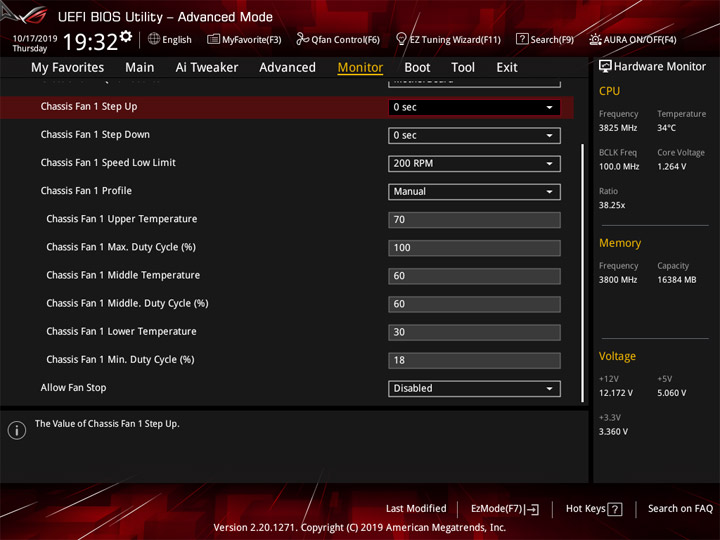
Task: Click the CPU frequency value 3825 MHz
Action: pos(618,128)
